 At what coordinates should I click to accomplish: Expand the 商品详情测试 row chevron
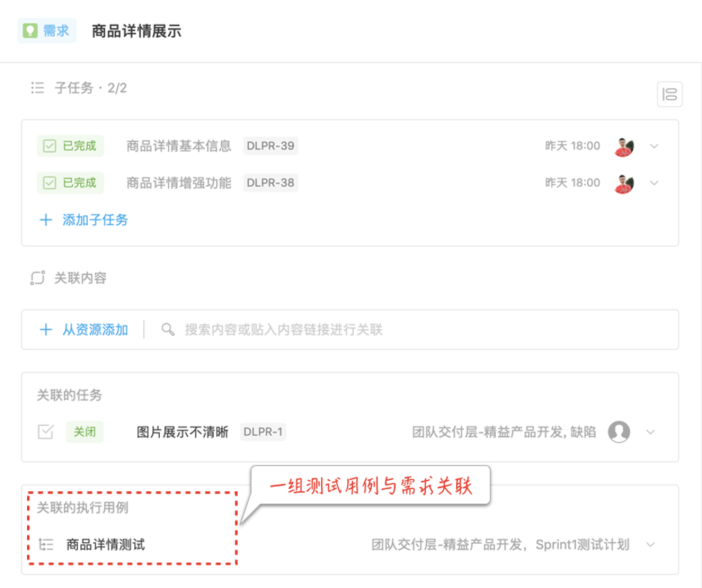[x=650, y=545]
